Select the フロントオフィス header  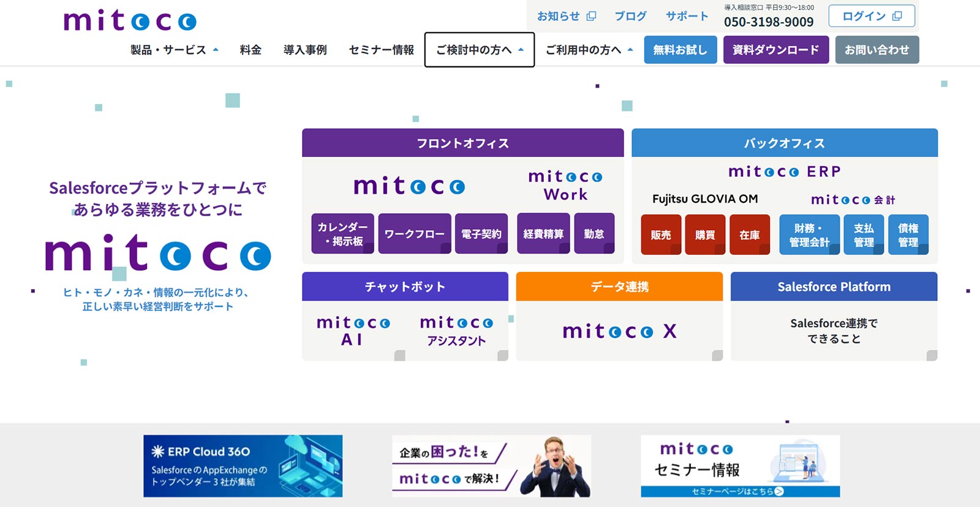[x=463, y=143]
